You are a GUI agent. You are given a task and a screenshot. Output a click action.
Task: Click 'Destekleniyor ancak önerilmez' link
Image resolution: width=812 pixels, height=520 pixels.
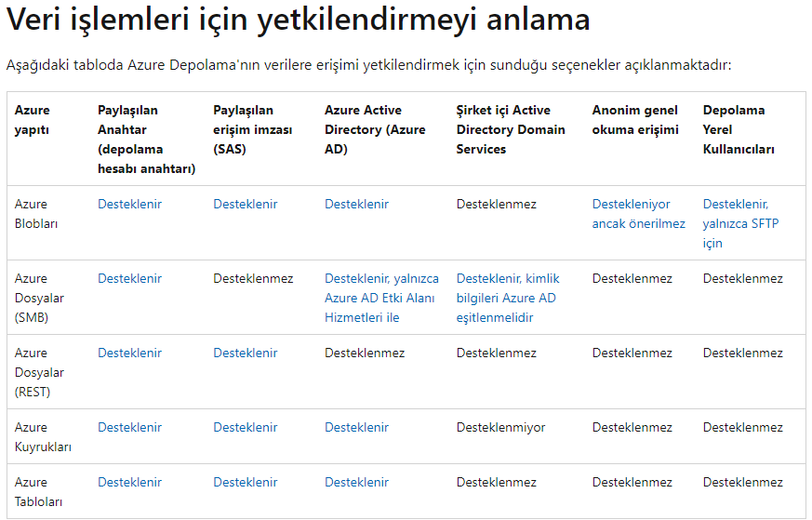coord(638,214)
